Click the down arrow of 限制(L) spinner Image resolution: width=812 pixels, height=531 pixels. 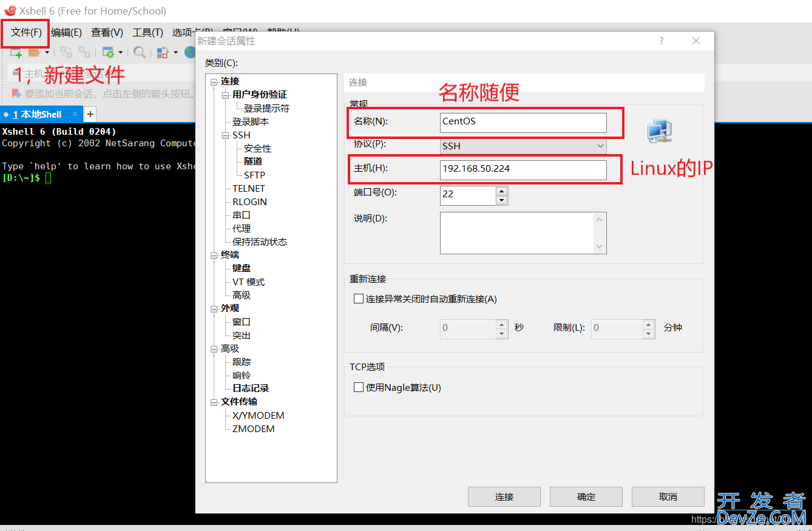tap(649, 333)
